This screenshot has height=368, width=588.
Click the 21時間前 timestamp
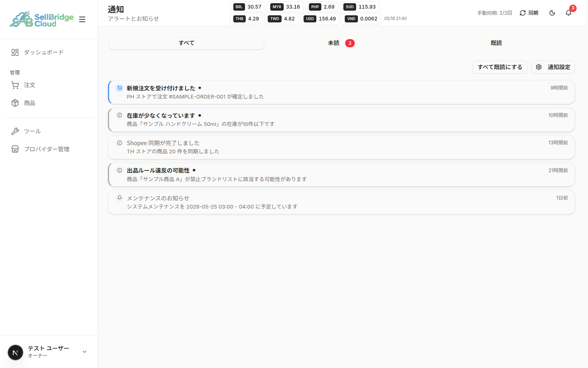558,170
